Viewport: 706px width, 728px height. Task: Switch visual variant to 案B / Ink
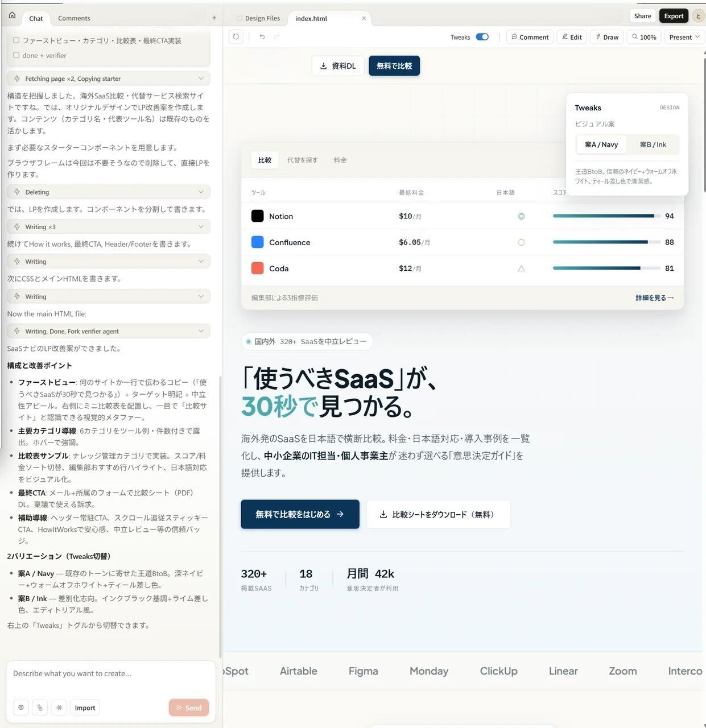(x=653, y=144)
